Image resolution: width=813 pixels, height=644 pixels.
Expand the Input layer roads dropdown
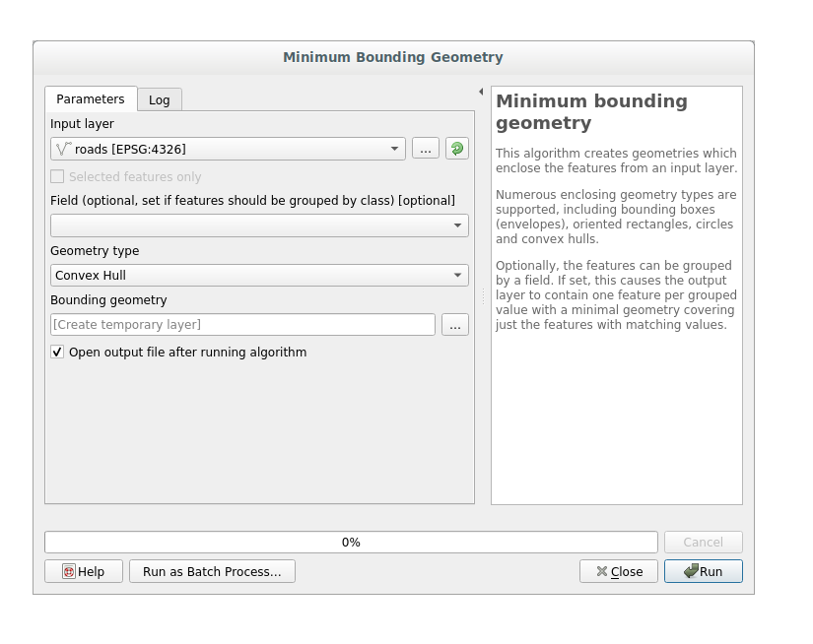coord(228,149)
